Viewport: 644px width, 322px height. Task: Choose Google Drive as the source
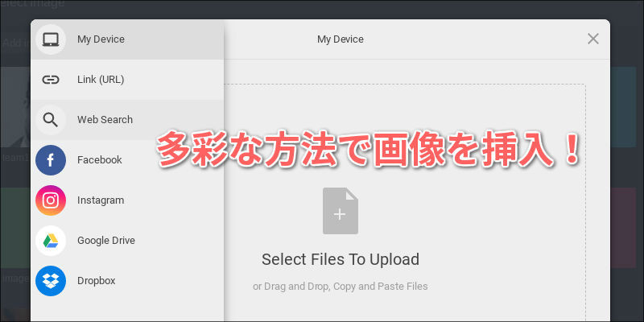point(127,241)
